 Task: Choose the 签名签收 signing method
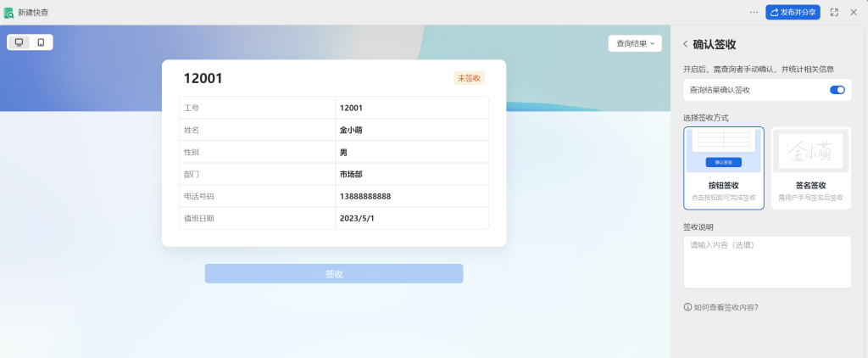pos(810,168)
